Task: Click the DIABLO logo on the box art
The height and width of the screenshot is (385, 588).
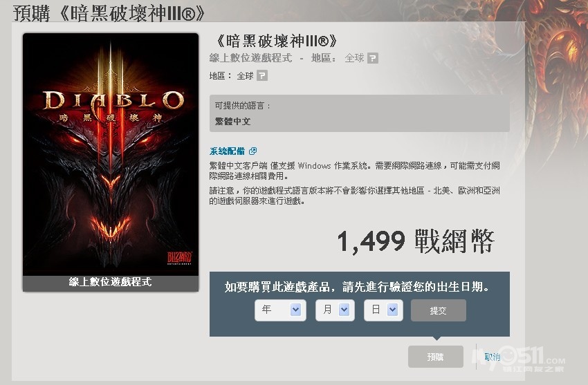Action: click(113, 101)
